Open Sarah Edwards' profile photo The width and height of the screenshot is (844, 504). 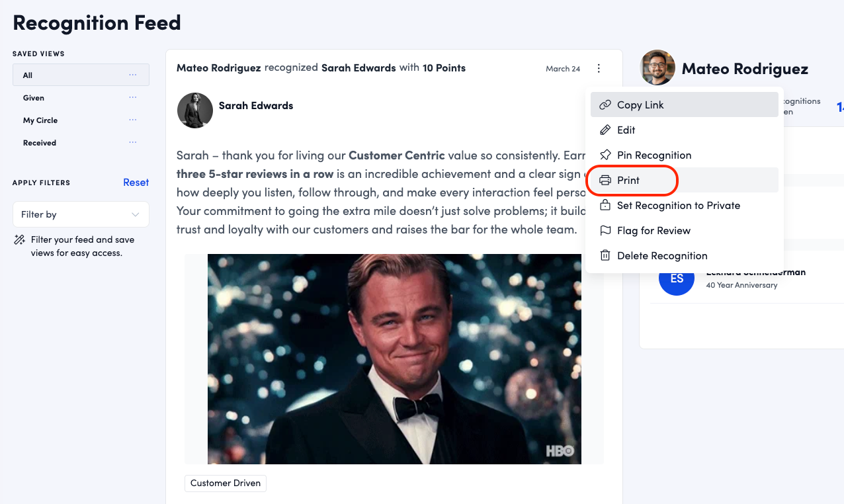[x=195, y=110]
